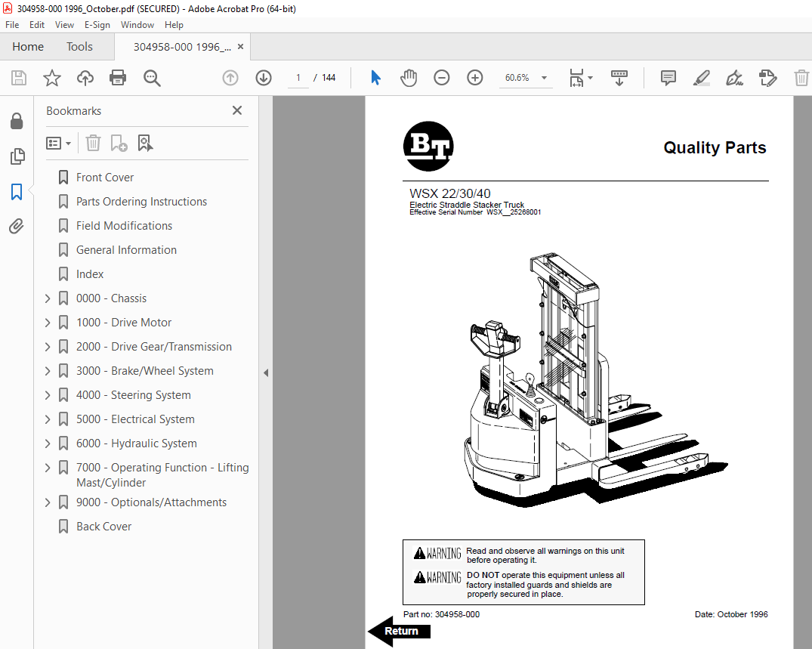The image size is (812, 649).
Task: Open the attachments paperclip panel
Action: (x=17, y=227)
